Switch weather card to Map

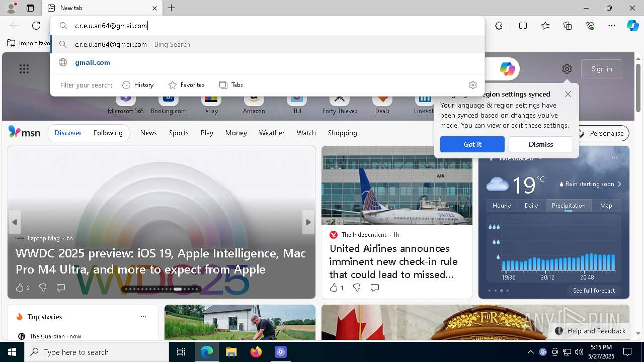(606, 206)
